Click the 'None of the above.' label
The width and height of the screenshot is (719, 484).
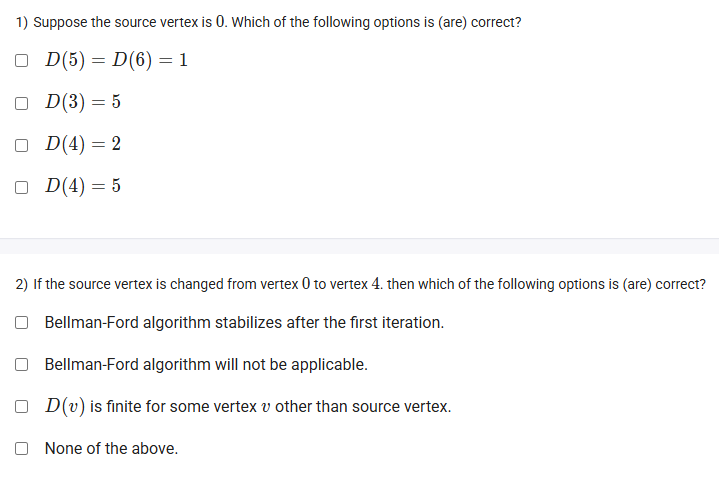(x=111, y=448)
